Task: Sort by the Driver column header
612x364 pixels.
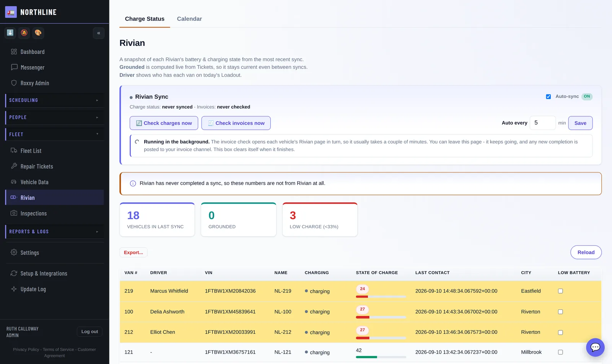Action: 159,273
